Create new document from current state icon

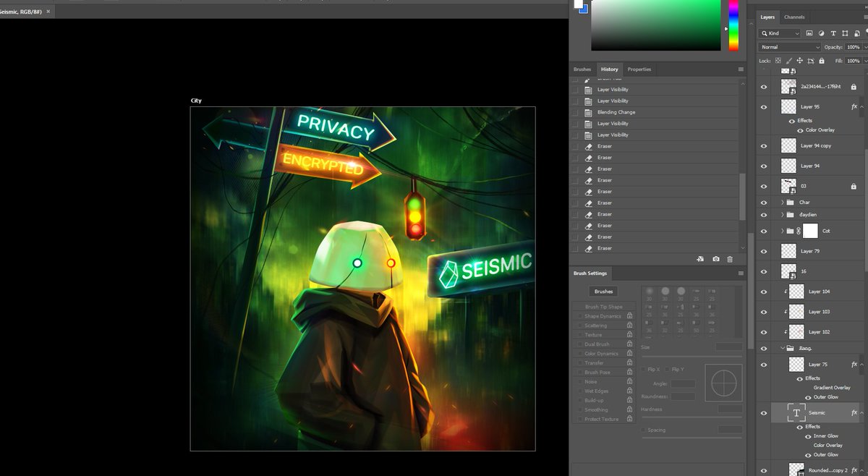(x=700, y=259)
